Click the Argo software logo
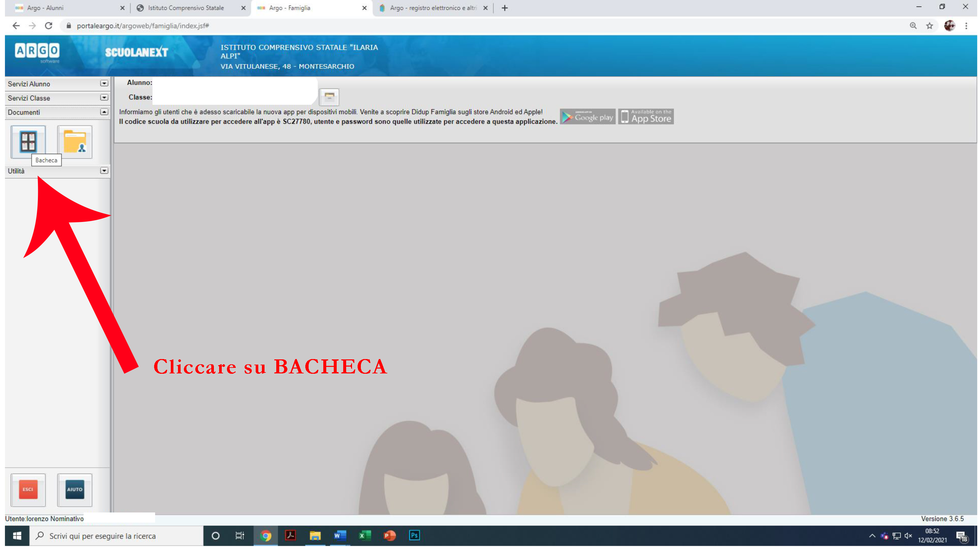This screenshot has height=550, width=980. point(37,52)
